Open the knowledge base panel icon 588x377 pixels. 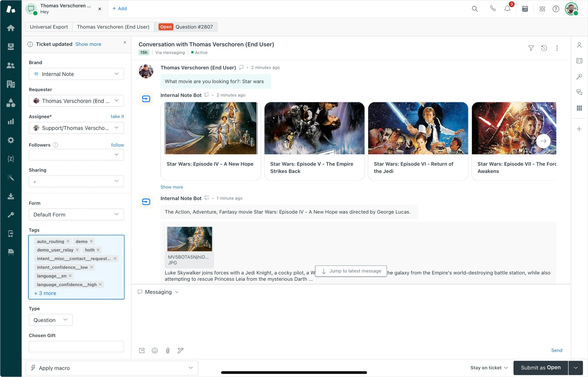pyautogui.click(x=579, y=61)
